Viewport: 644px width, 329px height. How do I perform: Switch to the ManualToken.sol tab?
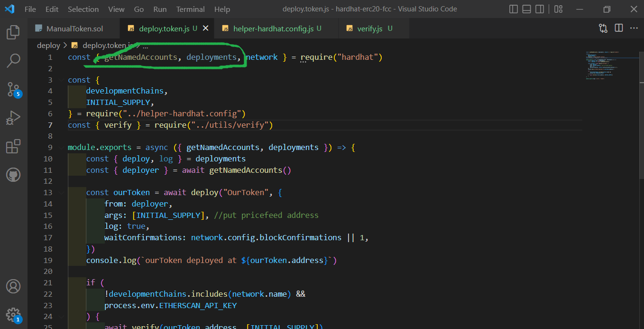pyautogui.click(x=74, y=28)
